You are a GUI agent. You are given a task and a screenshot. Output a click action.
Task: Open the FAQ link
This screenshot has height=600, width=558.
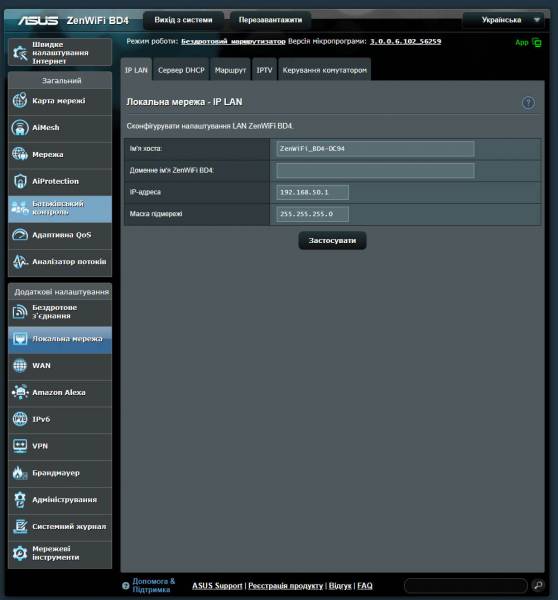point(365,585)
